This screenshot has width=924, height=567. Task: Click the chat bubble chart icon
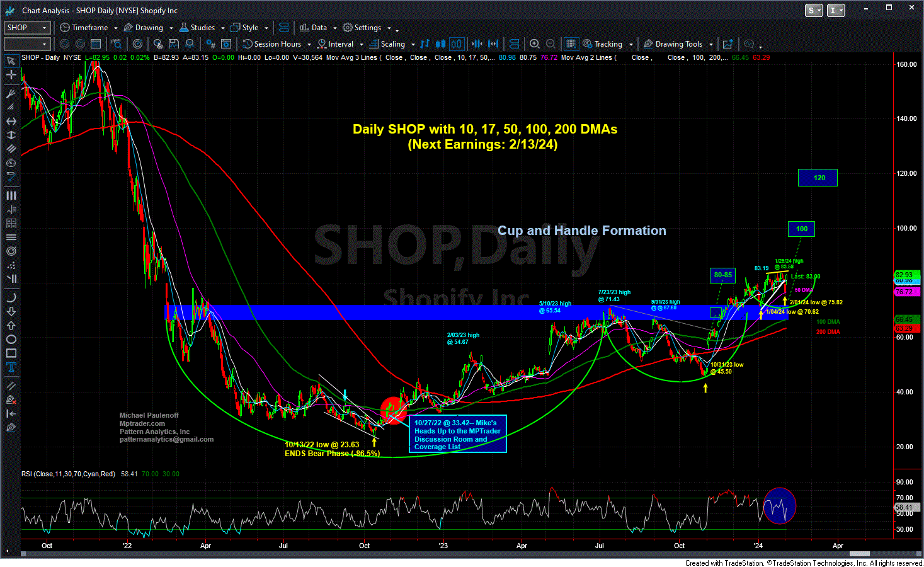749,44
